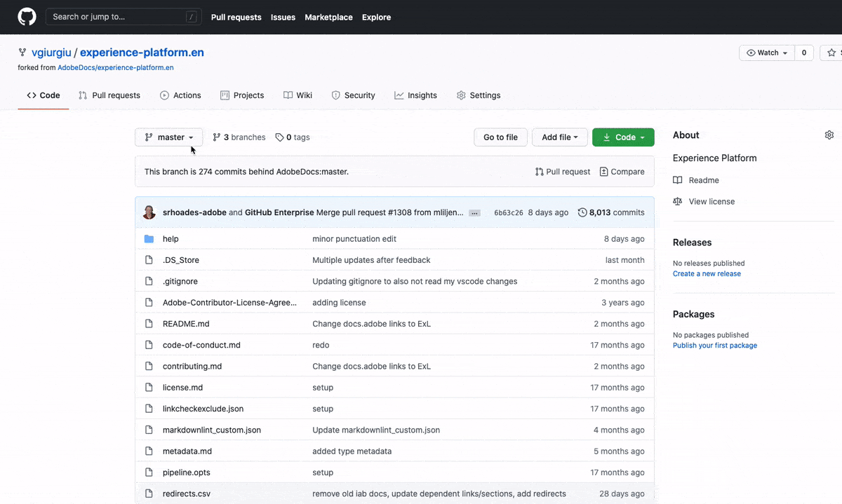Toggle the Watch dropdown for the repository
Image resolution: width=842 pixels, height=504 pixels.
tap(766, 53)
